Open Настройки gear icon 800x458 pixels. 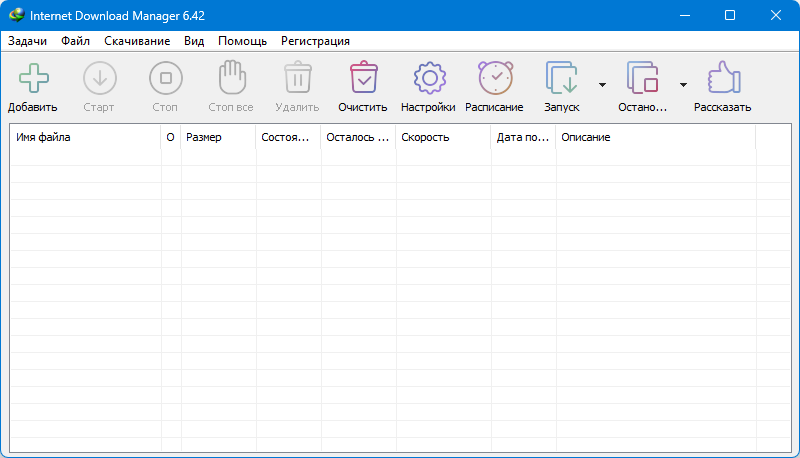430,78
